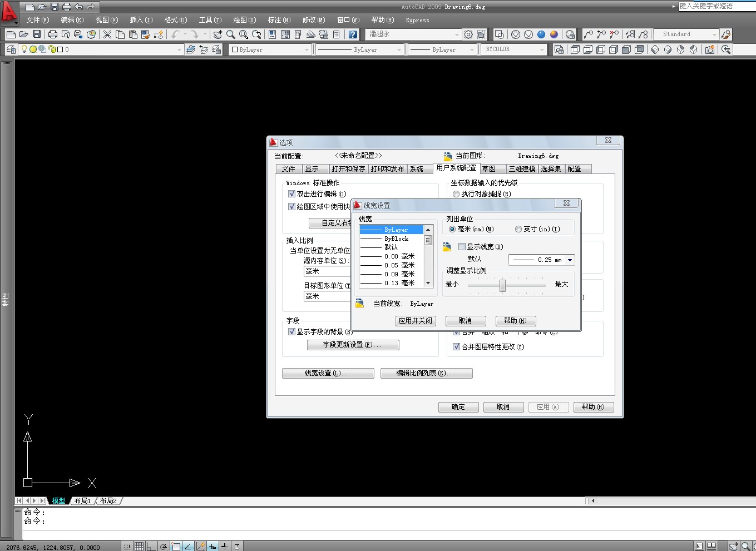The width and height of the screenshot is (756, 551).
Task: Click the Make Object's Layer Current icon
Action: (191, 49)
